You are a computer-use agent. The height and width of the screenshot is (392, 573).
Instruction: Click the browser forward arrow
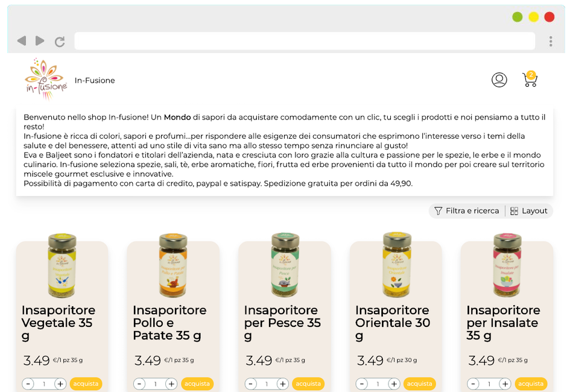point(40,40)
